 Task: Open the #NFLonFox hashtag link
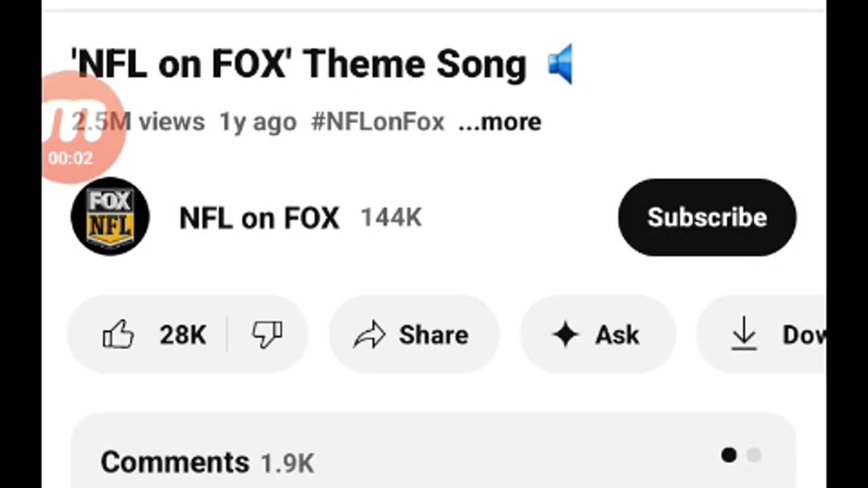[x=378, y=122]
